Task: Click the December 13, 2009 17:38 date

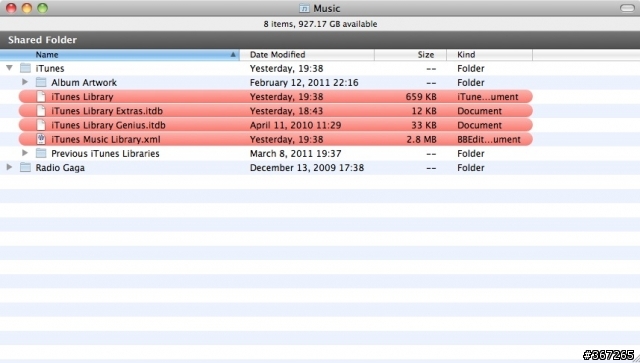Action: click(307, 168)
